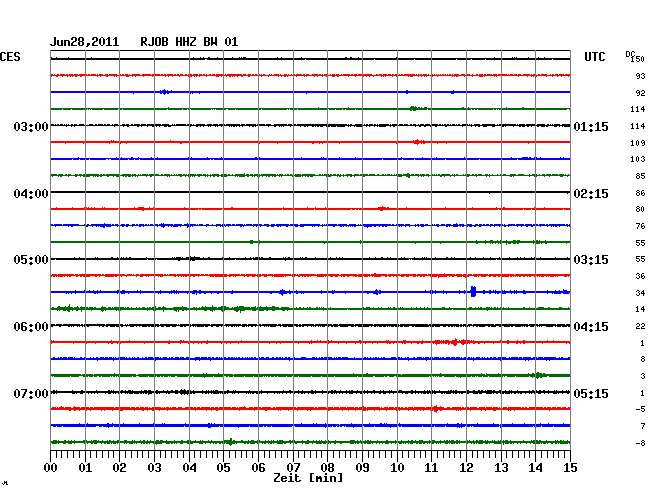Click the green event near minute 05 on bottom trace

click(x=230, y=442)
